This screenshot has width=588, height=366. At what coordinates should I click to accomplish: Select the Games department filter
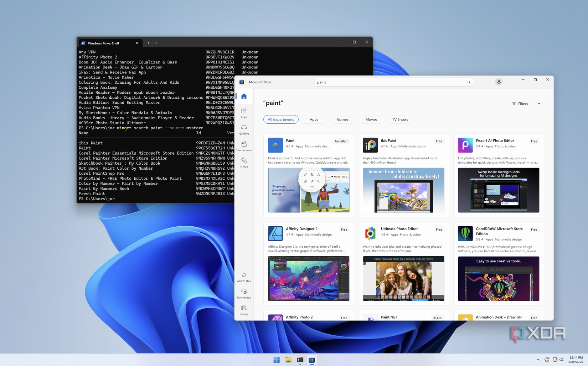point(342,119)
